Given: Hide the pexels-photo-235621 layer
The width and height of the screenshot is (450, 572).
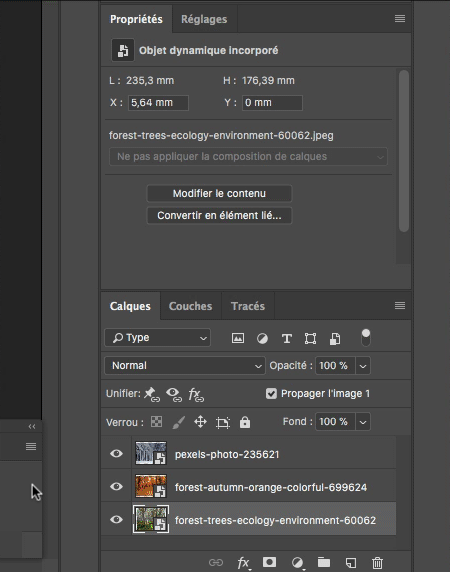Looking at the screenshot, I should point(116,453).
